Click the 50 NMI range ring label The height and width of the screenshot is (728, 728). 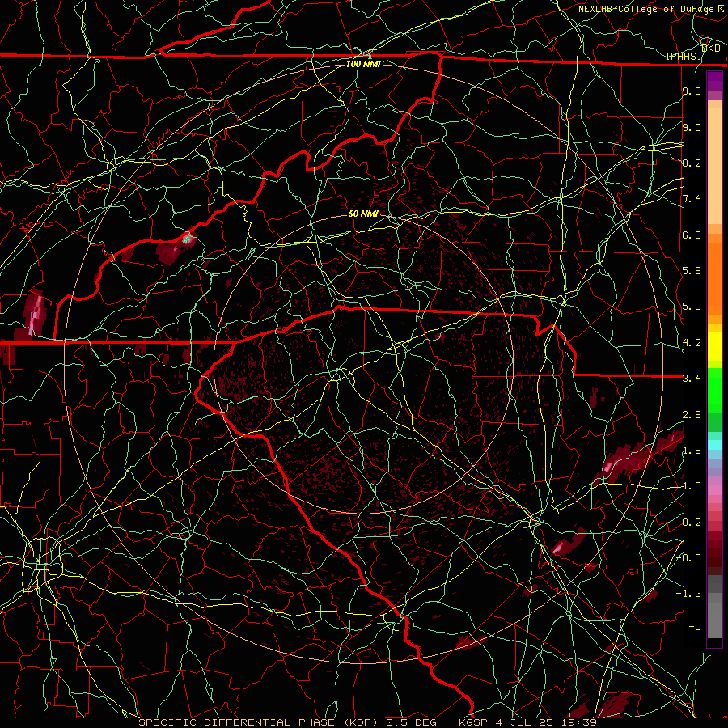point(363,214)
